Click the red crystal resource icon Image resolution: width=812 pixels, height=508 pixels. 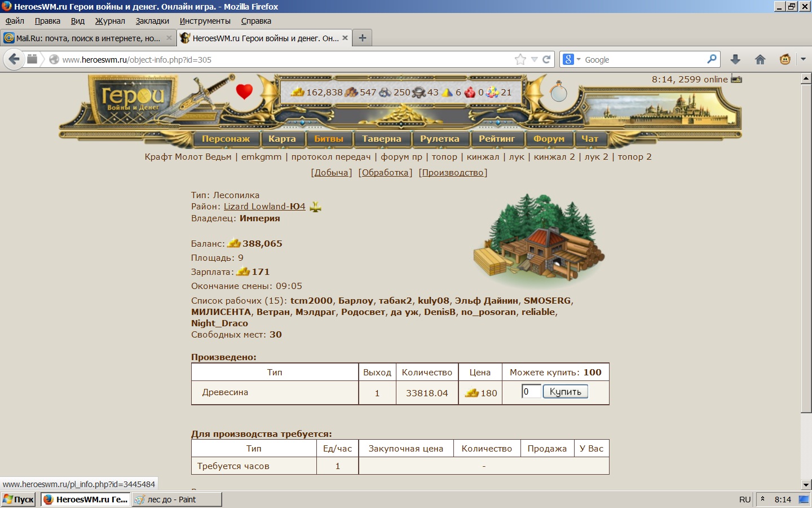point(470,92)
